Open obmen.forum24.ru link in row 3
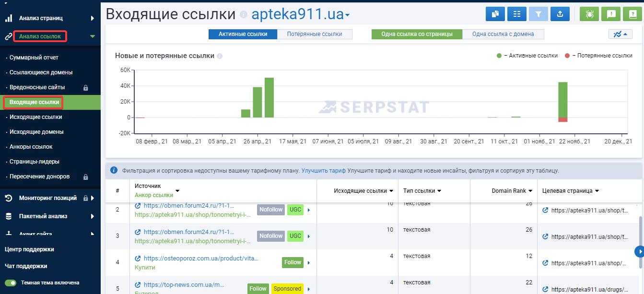The height and width of the screenshot is (294, 644). click(x=189, y=232)
